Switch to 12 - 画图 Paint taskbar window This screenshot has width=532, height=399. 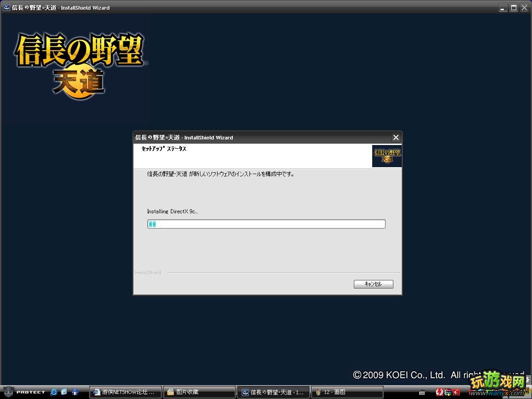347,392
